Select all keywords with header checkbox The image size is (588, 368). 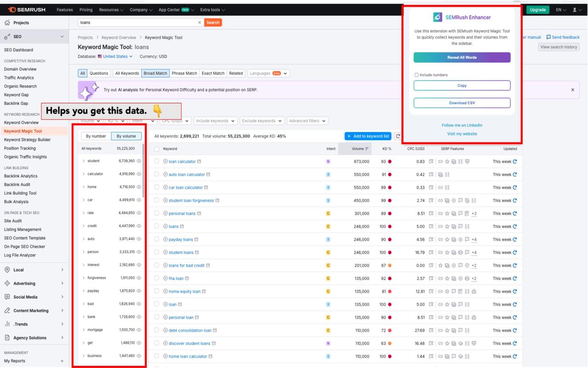point(157,149)
